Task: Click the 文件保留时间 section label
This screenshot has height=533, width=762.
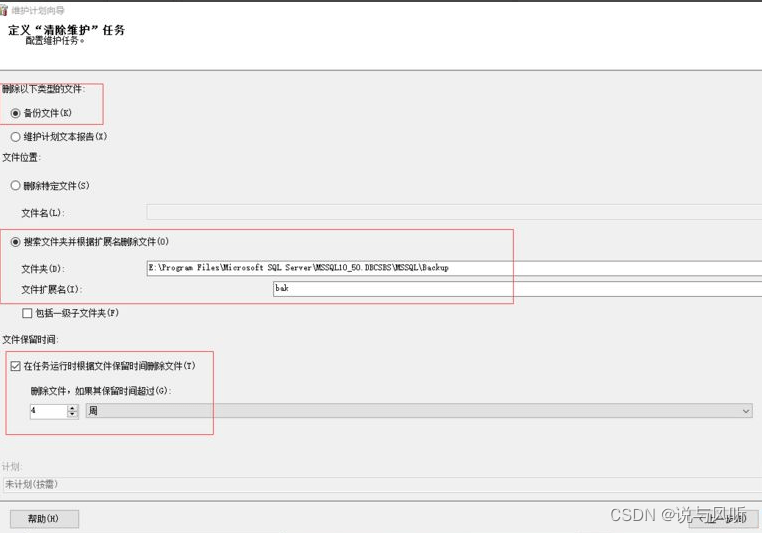Action: 30,340
